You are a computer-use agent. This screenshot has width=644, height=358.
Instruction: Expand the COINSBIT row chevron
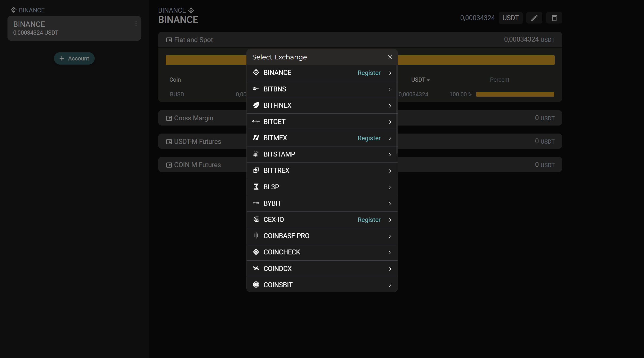pos(390,285)
